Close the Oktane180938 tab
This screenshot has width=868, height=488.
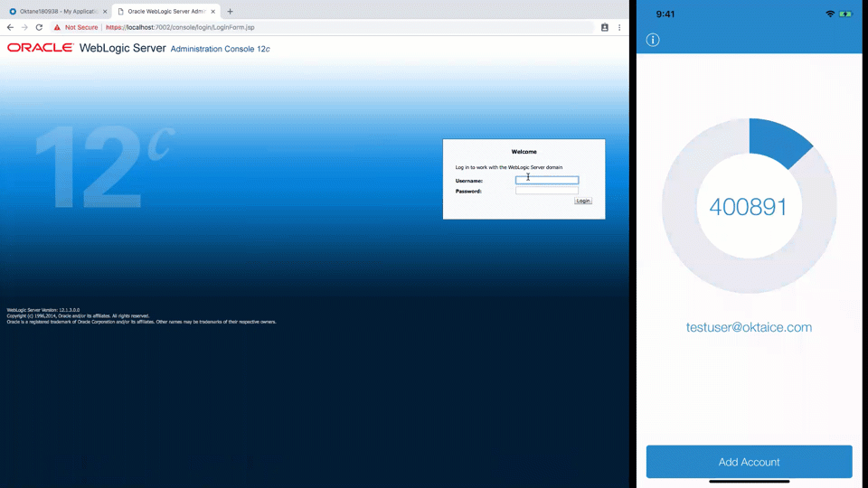105,12
